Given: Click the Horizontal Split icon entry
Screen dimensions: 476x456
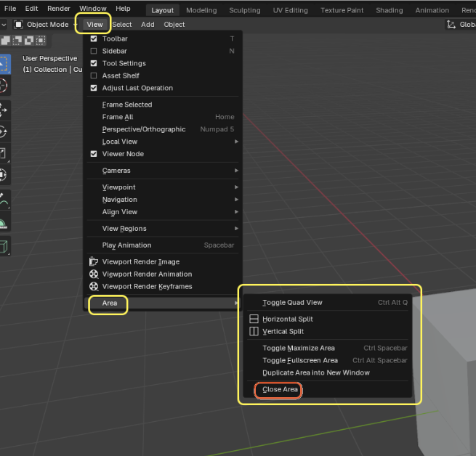Looking at the screenshot, I should click(x=254, y=319).
